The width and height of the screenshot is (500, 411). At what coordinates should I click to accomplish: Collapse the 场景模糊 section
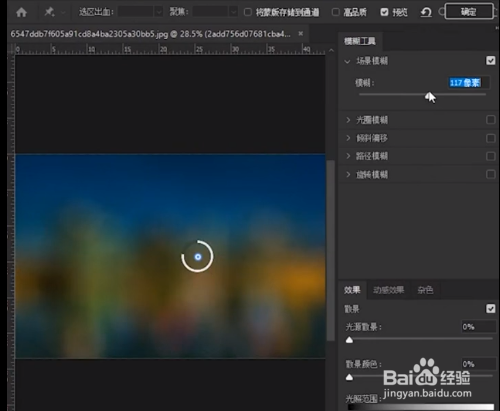(347, 61)
